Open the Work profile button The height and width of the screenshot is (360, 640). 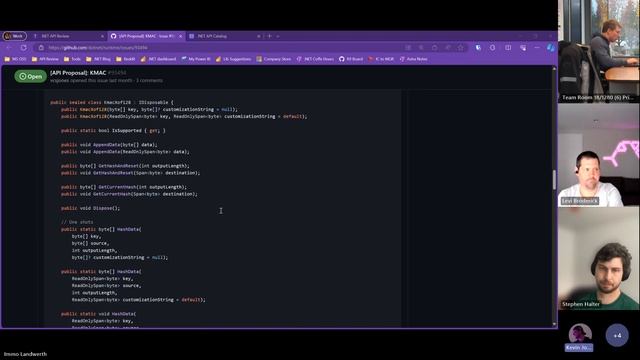pyautogui.click(x=15, y=36)
